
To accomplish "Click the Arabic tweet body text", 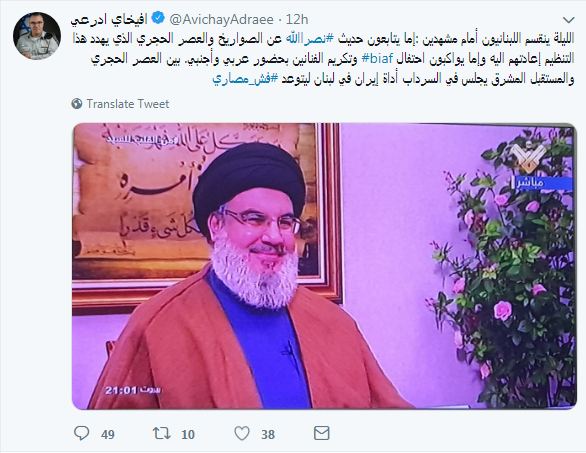I will pos(323,59).
